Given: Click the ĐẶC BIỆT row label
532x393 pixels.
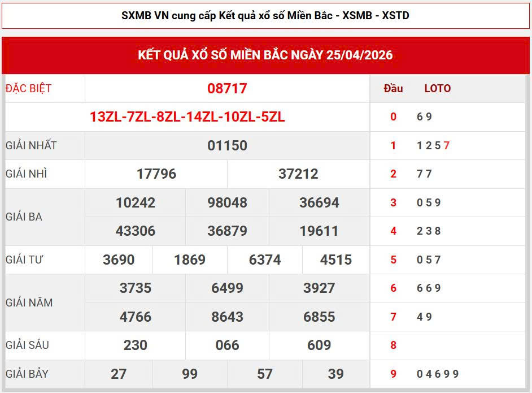Looking at the screenshot, I should tap(29, 88).
